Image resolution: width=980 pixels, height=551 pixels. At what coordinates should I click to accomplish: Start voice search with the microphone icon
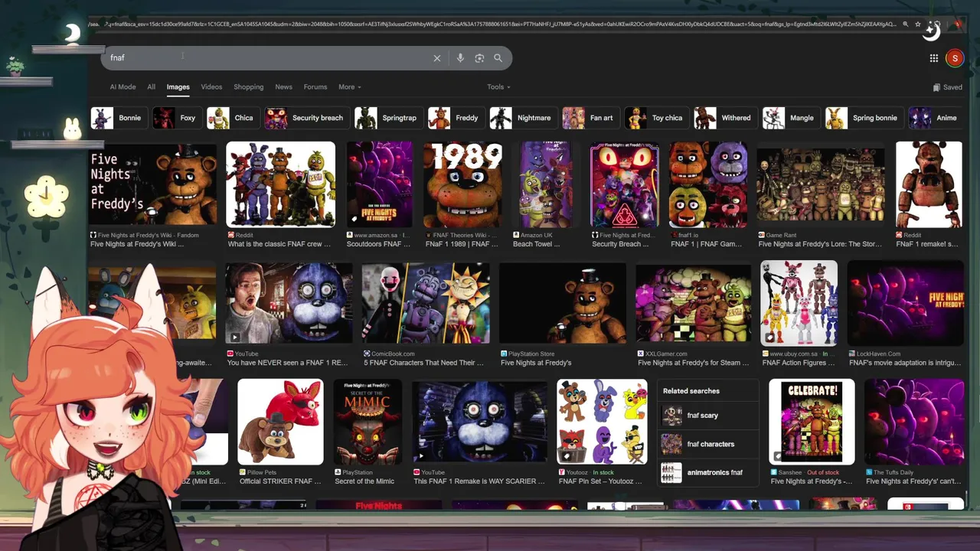coord(460,58)
